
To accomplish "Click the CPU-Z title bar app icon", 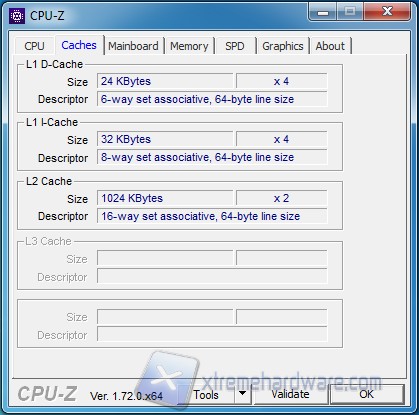I will pos(17,16).
